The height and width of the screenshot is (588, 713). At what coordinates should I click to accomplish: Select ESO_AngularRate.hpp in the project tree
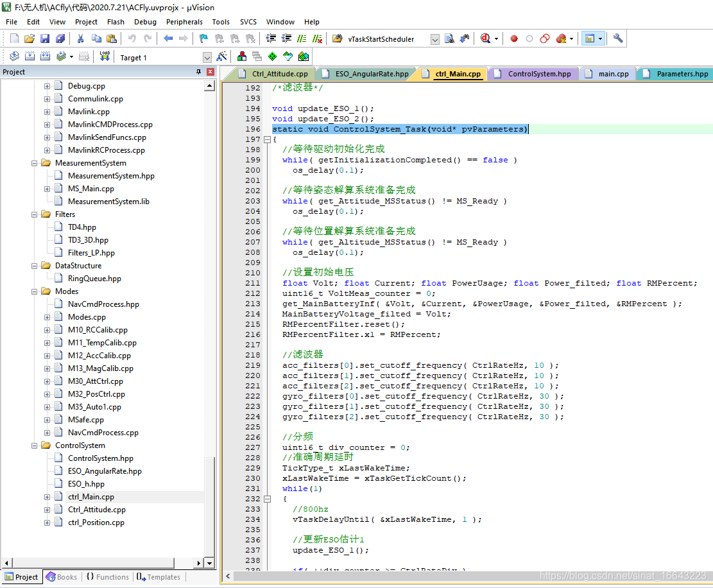tap(105, 471)
